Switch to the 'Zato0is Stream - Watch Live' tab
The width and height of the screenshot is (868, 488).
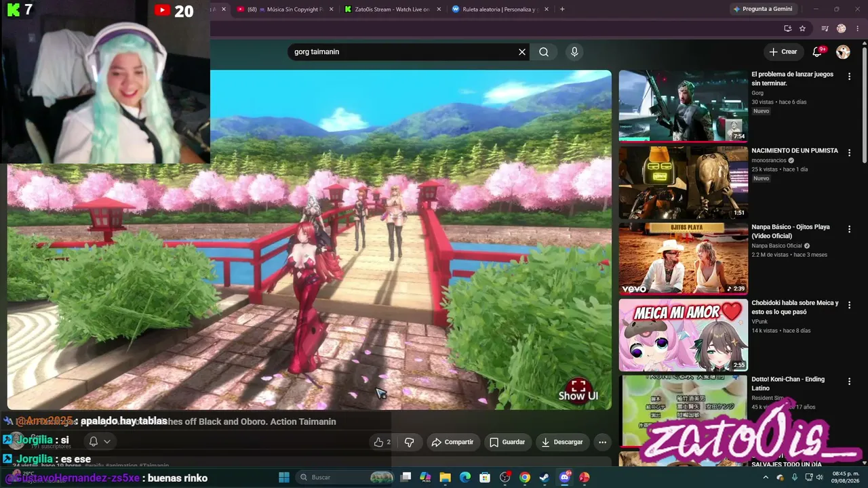click(391, 9)
